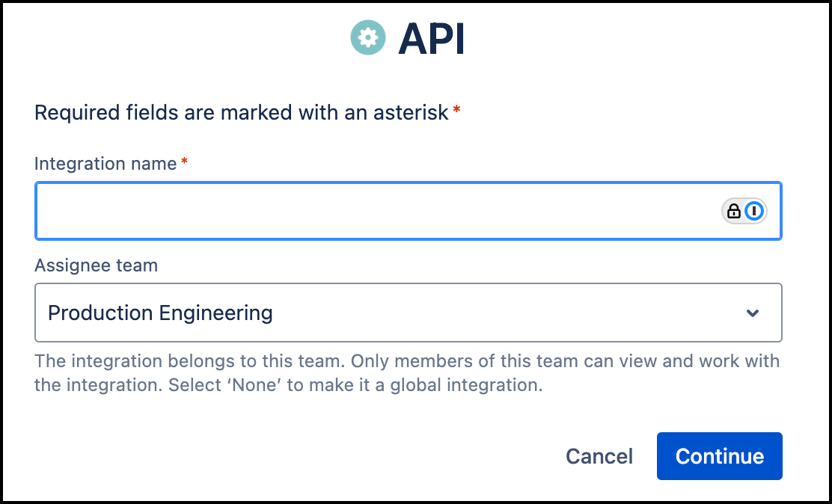This screenshot has width=832, height=504.
Task: Click the required fields asterisk notice text
Action: [241, 113]
